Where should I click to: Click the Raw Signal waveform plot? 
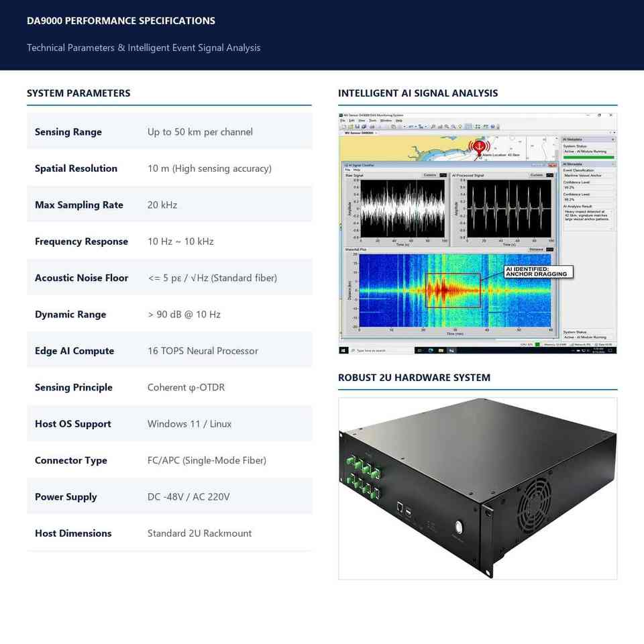[402, 208]
